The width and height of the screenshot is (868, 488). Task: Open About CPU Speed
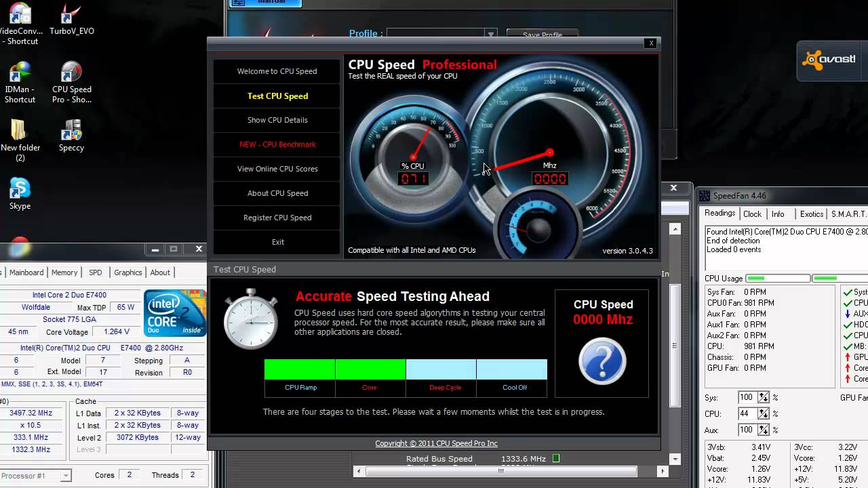277,193
